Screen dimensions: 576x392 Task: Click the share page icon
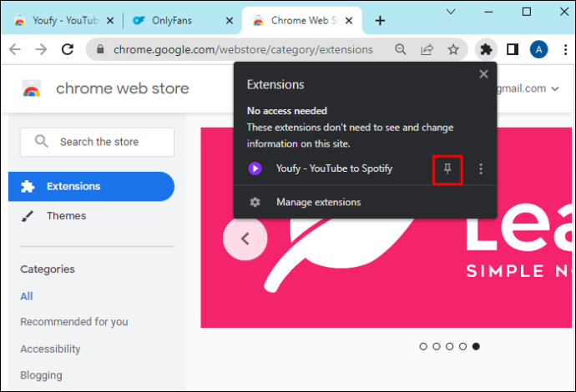[x=427, y=49]
